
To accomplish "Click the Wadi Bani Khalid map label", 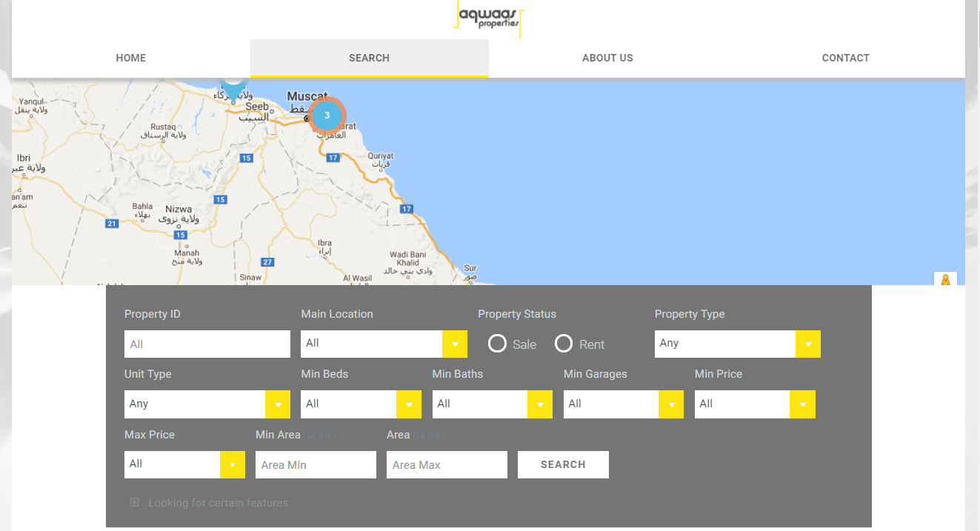I will click(x=407, y=258).
